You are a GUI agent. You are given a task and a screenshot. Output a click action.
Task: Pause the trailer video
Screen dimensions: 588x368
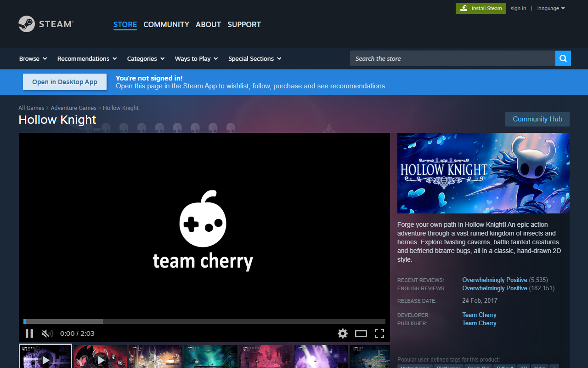tap(29, 333)
